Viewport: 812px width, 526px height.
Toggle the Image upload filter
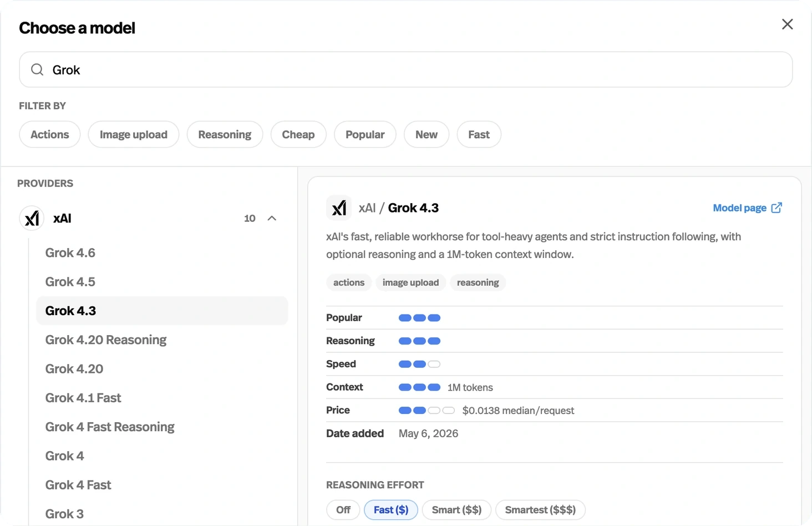pos(134,134)
